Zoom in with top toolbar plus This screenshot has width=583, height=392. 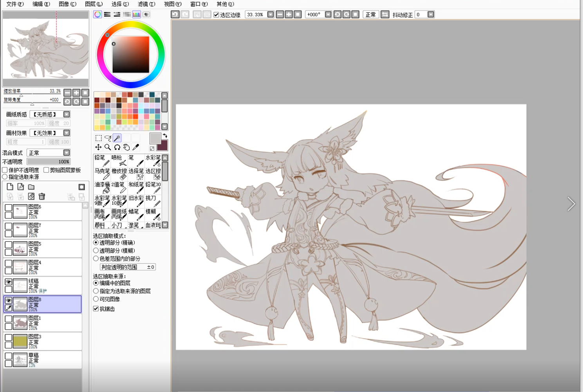289,14
